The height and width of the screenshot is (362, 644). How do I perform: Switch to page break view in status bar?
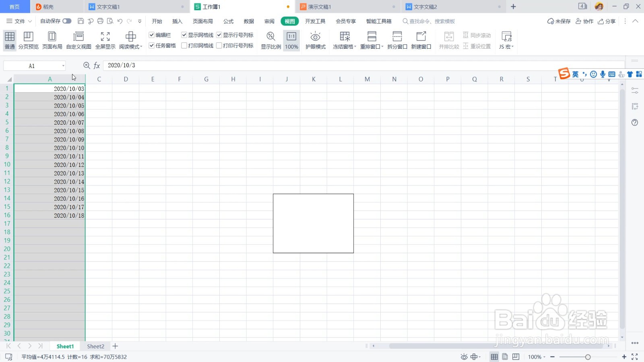click(x=516, y=357)
